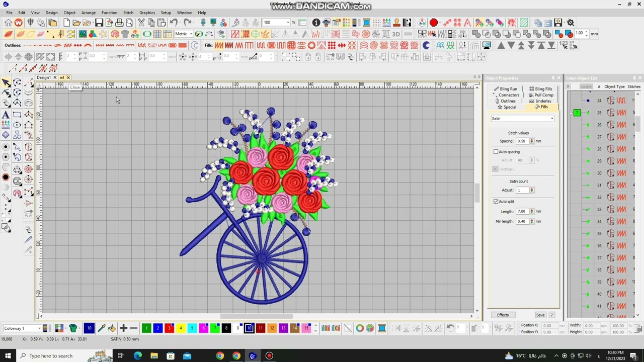Open the Colorway 1 dropdown
This screenshot has width=644, height=362.
(39, 328)
